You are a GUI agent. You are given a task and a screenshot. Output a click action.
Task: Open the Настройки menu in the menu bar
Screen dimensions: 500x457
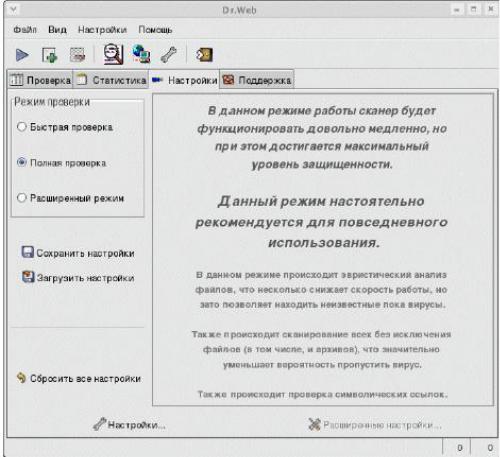pyautogui.click(x=102, y=30)
